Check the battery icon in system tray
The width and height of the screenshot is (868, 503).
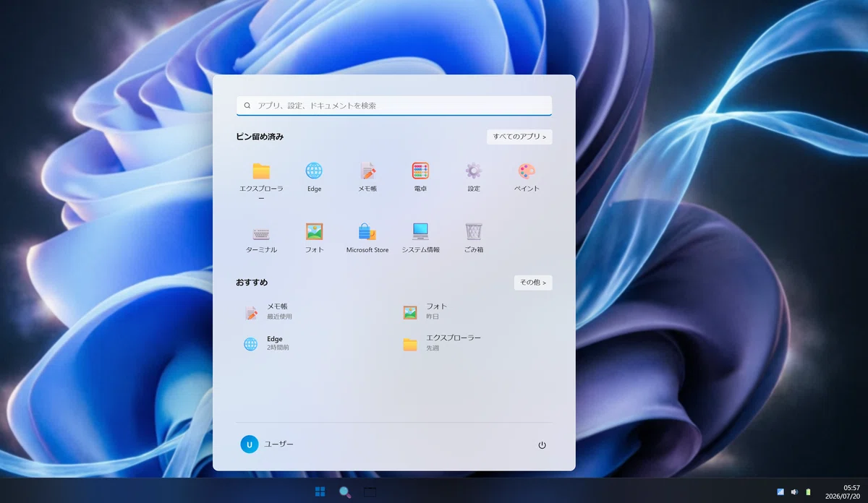809,492
